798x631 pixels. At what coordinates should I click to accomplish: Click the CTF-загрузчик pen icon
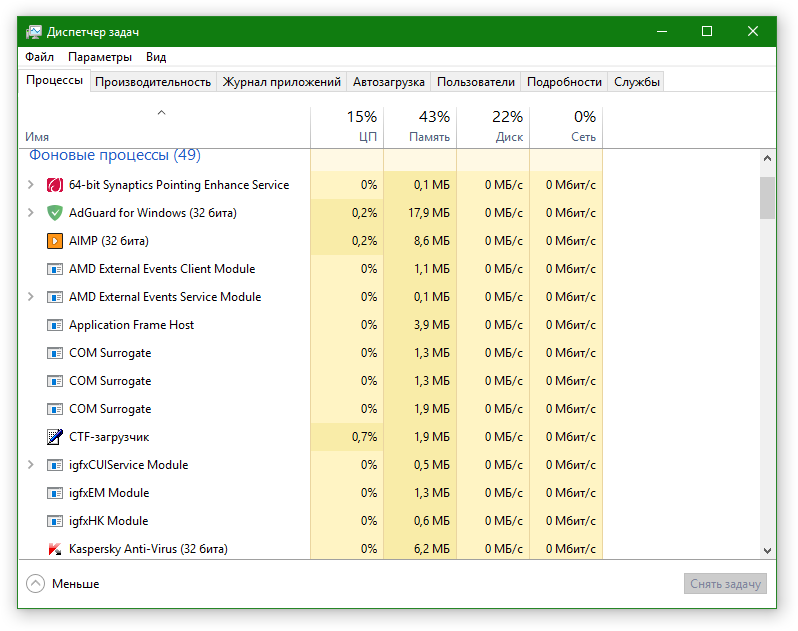(54, 437)
